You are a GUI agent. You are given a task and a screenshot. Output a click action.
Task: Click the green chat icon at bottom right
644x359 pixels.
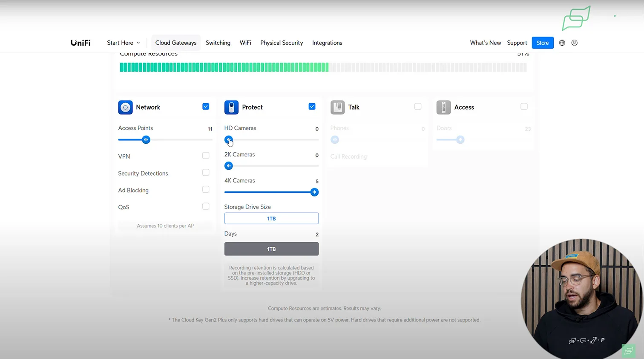click(x=628, y=350)
